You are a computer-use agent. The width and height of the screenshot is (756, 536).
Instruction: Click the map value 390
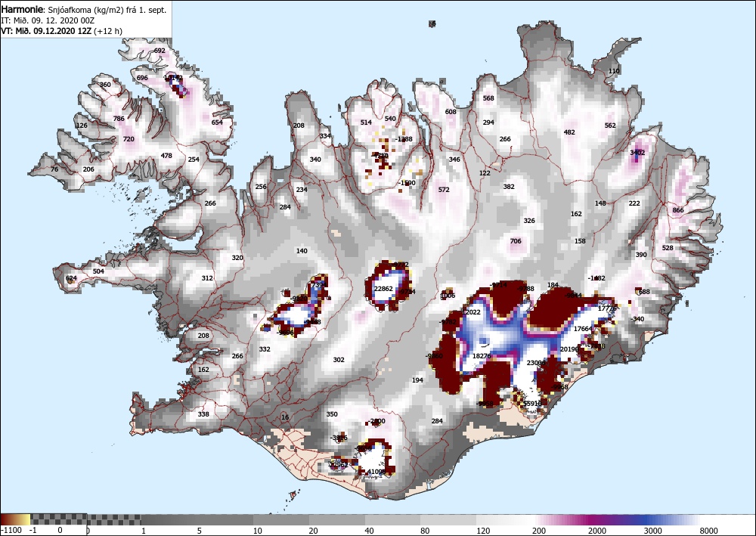pyautogui.click(x=641, y=255)
